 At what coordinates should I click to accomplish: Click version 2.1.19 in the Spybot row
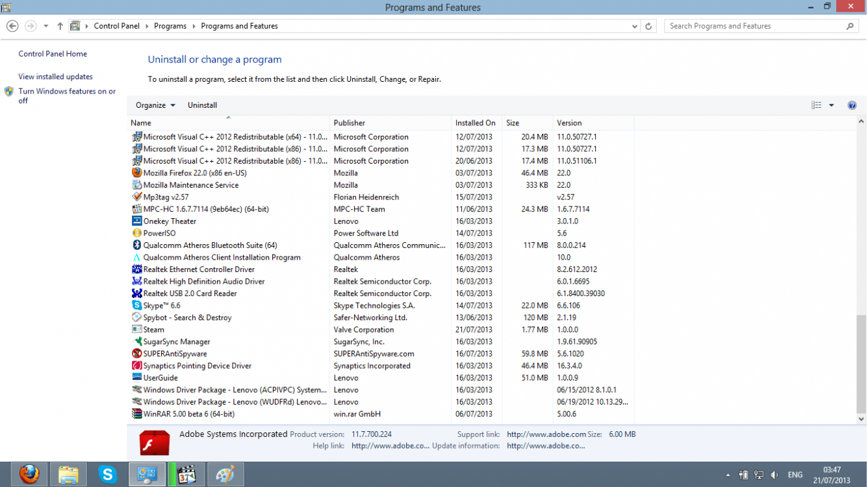pos(567,318)
